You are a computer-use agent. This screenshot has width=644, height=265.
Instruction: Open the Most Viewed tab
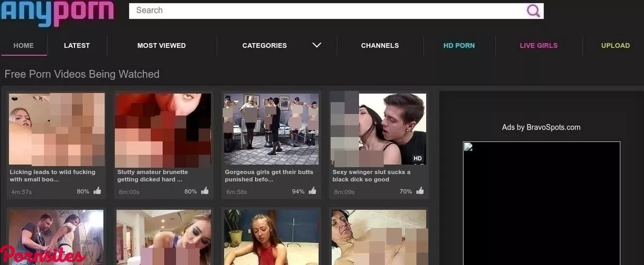[x=162, y=46]
